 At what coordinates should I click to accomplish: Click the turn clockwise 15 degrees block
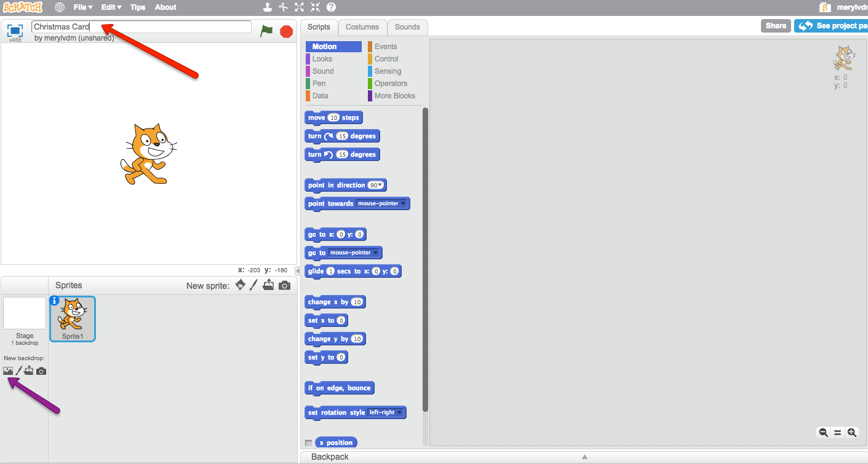(342, 136)
